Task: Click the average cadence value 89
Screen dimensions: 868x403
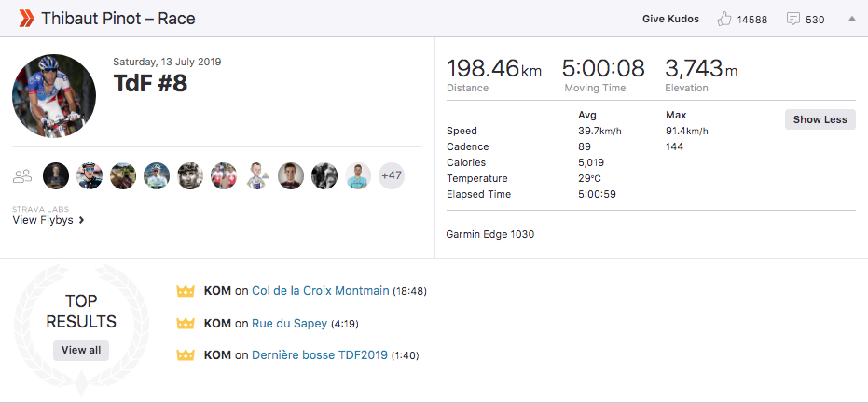Action: (x=584, y=146)
